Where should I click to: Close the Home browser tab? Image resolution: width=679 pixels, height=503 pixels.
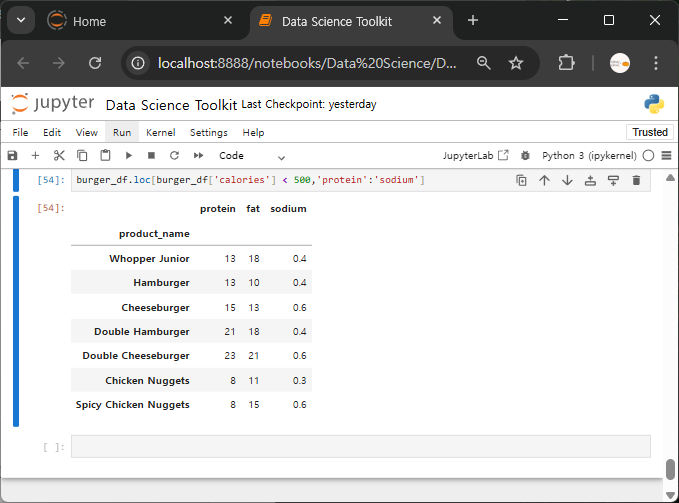click(228, 20)
